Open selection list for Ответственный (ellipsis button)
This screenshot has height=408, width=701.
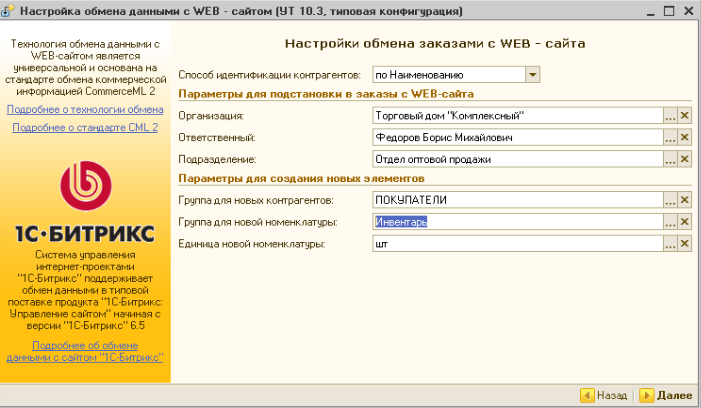click(x=670, y=137)
